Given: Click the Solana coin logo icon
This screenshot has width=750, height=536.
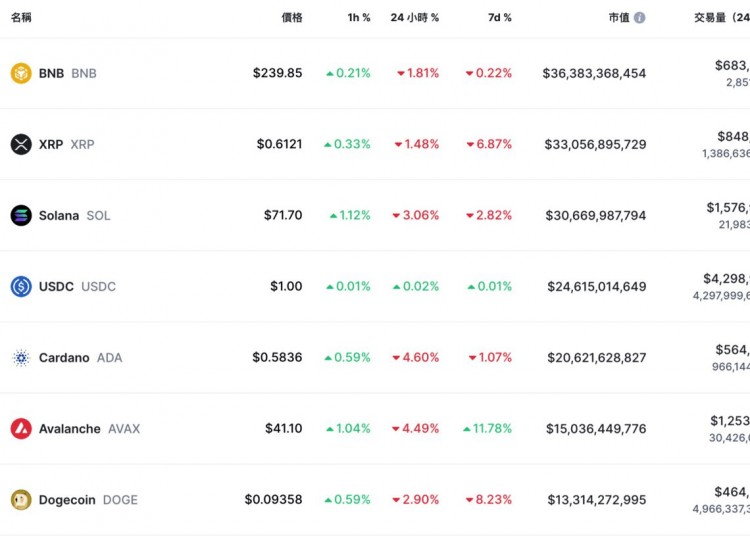Looking at the screenshot, I should (x=21, y=215).
